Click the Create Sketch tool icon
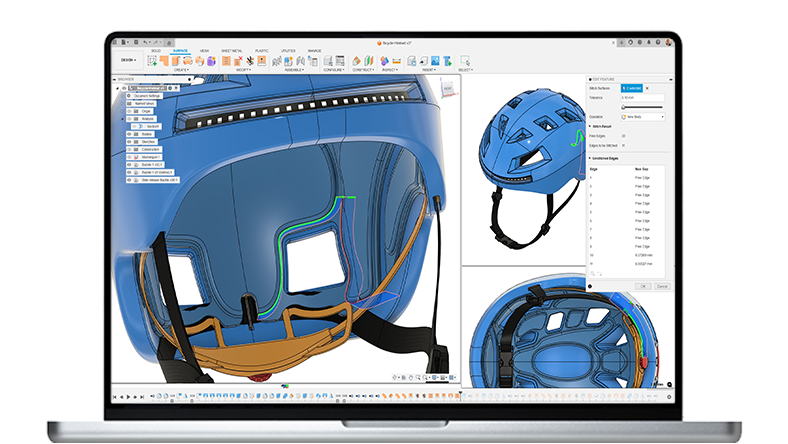 click(152, 61)
